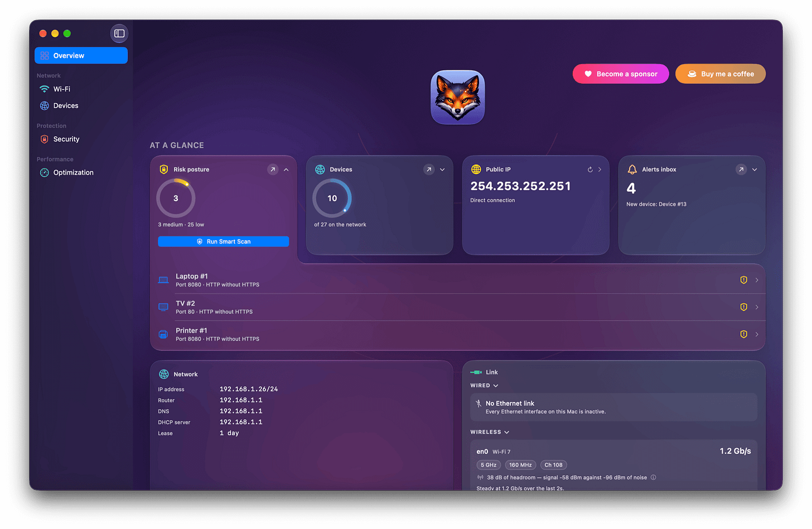Viewport: 812px width, 529px height.
Task: Open Printer #1 row chevron
Action: (757, 334)
